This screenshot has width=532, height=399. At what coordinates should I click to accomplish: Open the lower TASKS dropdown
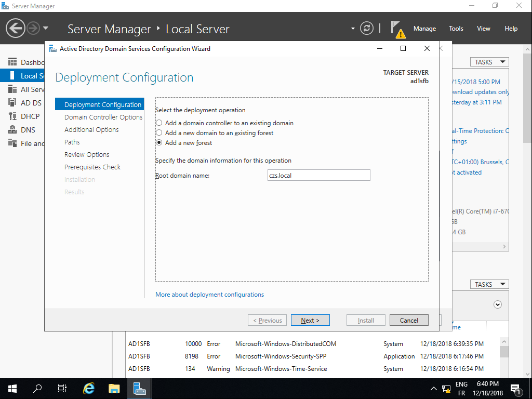[x=489, y=284]
